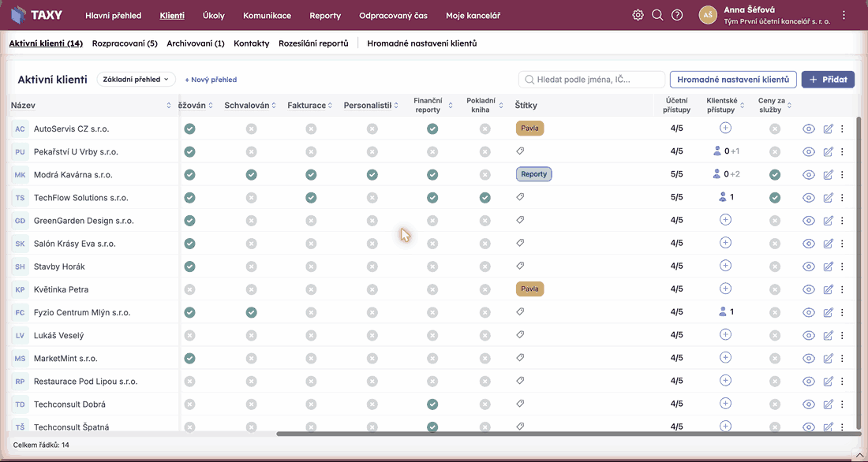Open the help question mark icon
The width and height of the screenshot is (868, 462).
[x=677, y=16]
